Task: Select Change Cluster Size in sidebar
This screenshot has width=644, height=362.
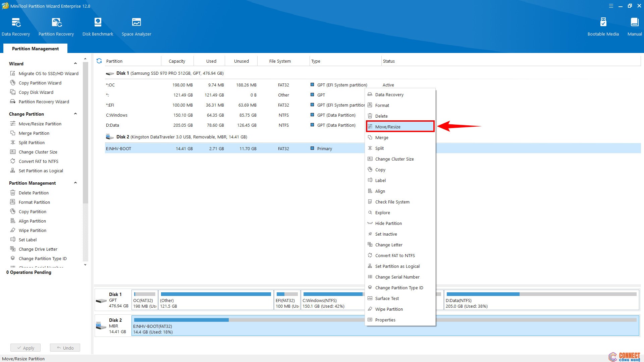Action: (x=34, y=152)
